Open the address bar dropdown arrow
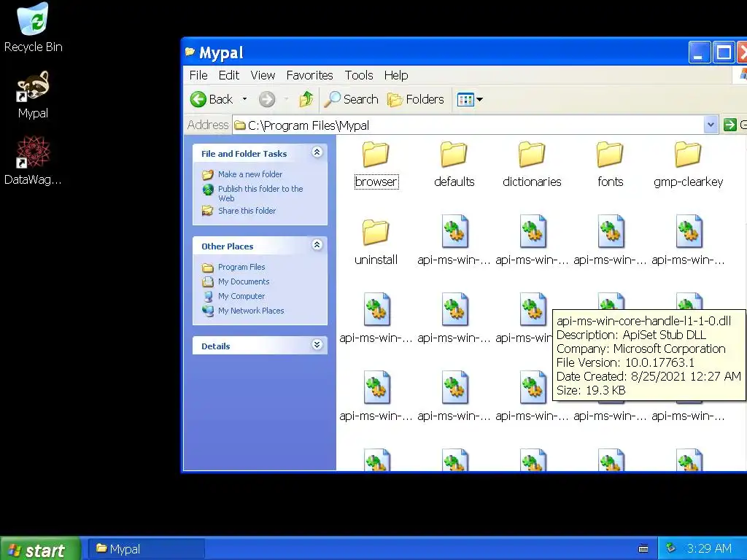 pos(711,125)
